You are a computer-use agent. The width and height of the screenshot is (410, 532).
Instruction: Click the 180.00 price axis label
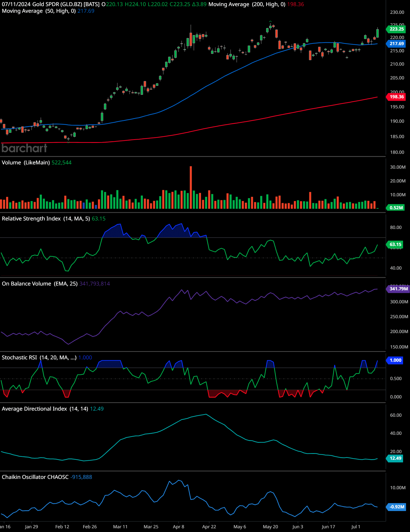397,152
